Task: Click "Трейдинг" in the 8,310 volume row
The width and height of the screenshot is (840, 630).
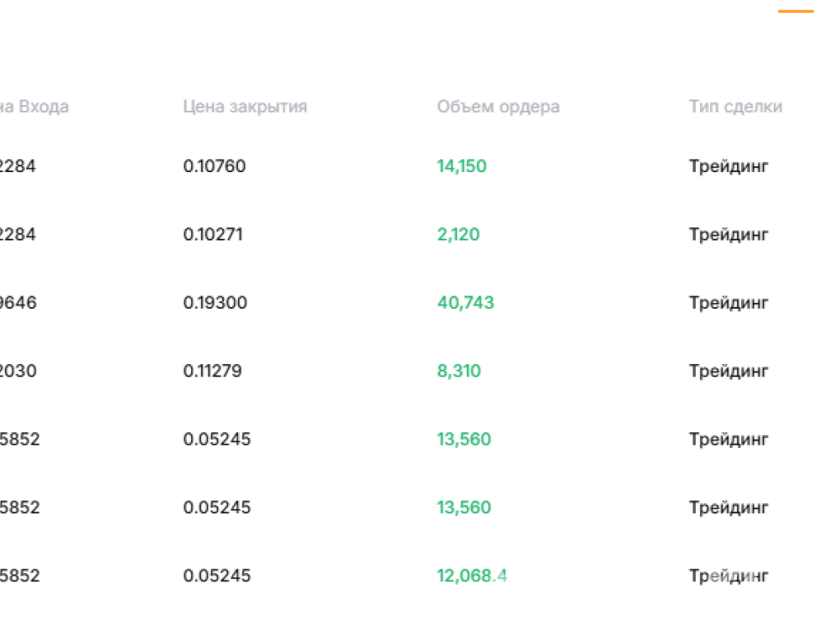Action: [728, 371]
